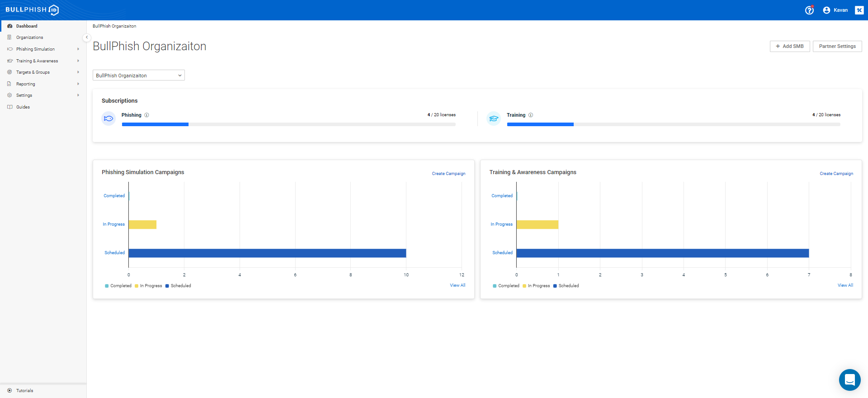Open the chat support bubble
The image size is (868, 398).
pyautogui.click(x=850, y=380)
